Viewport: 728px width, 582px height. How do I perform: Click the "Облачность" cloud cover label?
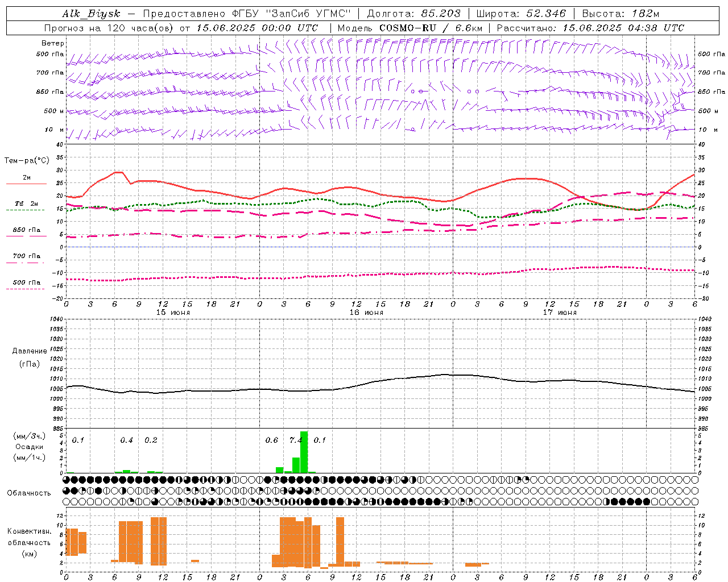(29, 493)
